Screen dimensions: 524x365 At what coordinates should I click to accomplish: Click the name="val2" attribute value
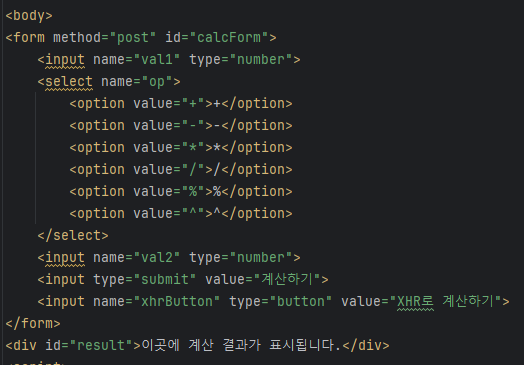[157, 258]
